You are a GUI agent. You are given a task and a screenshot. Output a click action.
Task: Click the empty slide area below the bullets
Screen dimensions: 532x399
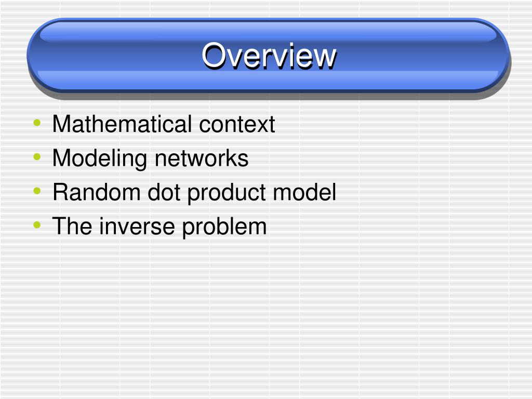click(266, 315)
